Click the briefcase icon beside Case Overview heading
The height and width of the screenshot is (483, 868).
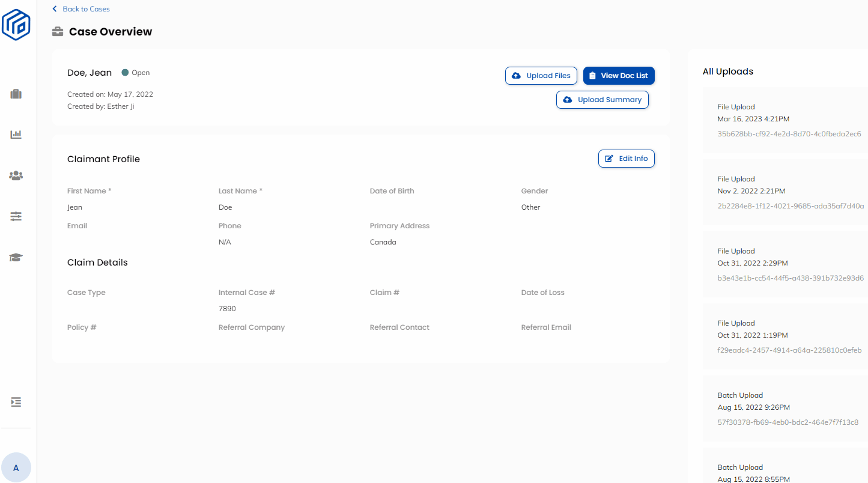[57, 32]
